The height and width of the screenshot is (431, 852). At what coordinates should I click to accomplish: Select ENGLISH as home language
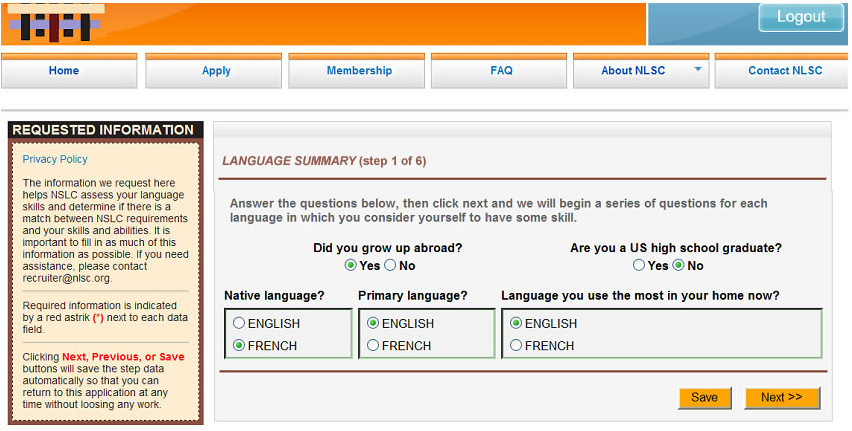click(516, 323)
